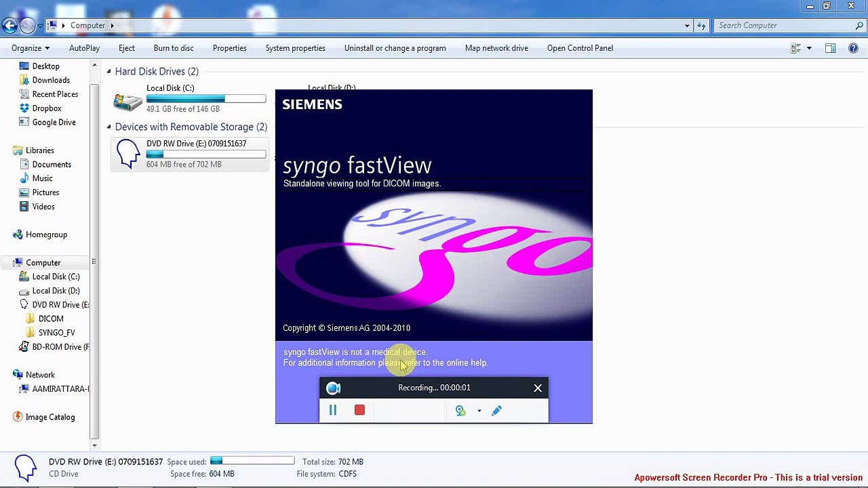Select Desktop in the navigation pane
Screen dimensions: 868x488
(x=45, y=66)
